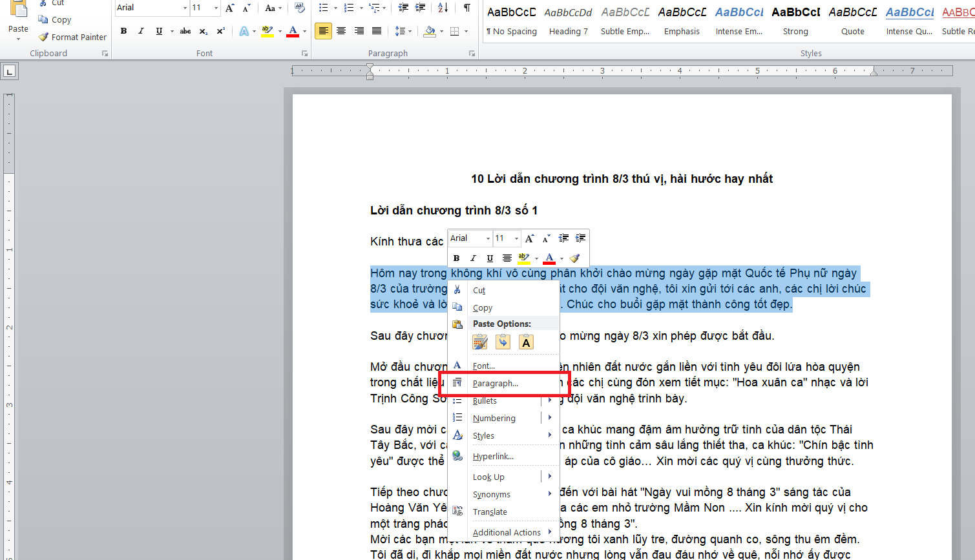Viewport: 975px width, 560px height.
Task: Clear formatting using mini toolbar eraser icon
Action: pos(574,258)
